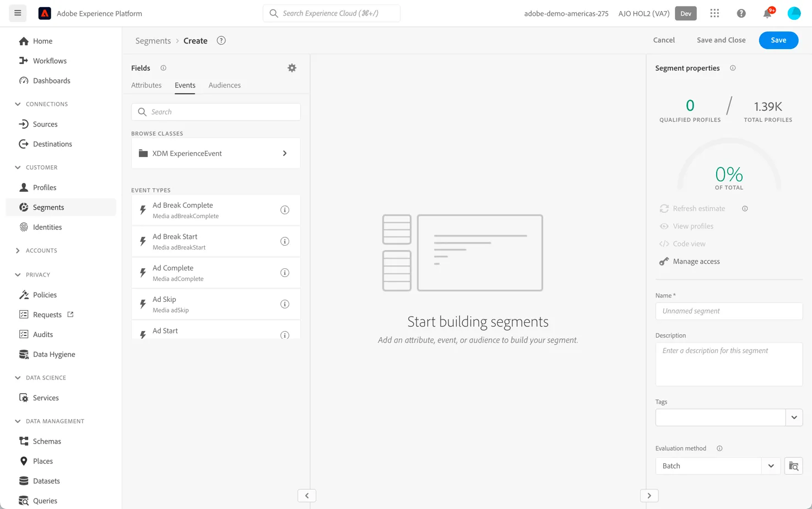Click the Manage access key icon
Image resolution: width=812 pixels, height=509 pixels.
click(x=664, y=261)
